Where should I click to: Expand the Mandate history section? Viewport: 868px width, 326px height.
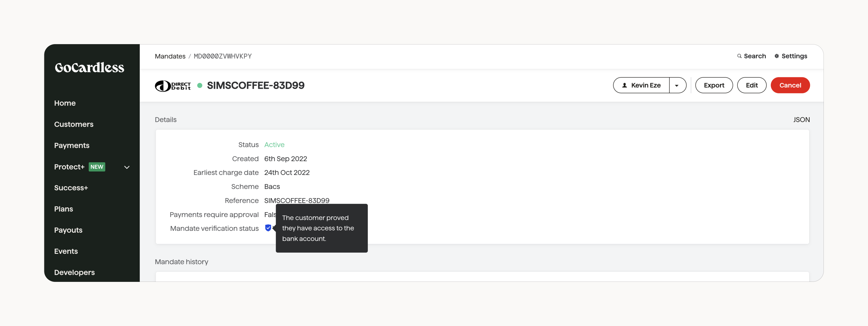coord(181,261)
